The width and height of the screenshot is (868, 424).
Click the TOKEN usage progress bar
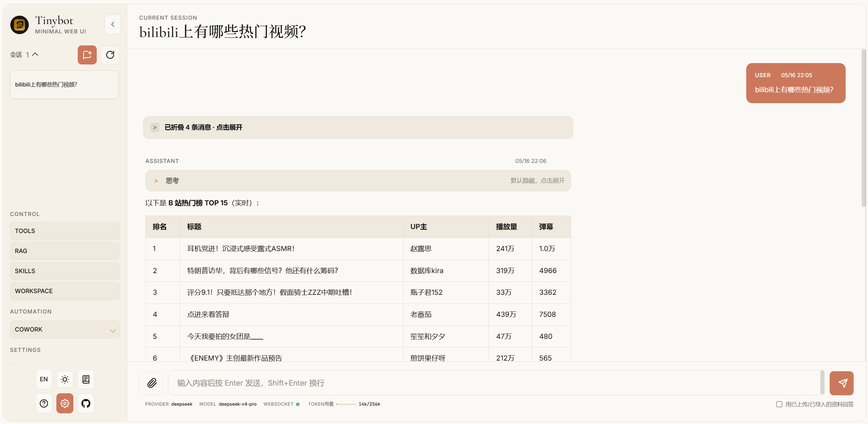(346, 404)
